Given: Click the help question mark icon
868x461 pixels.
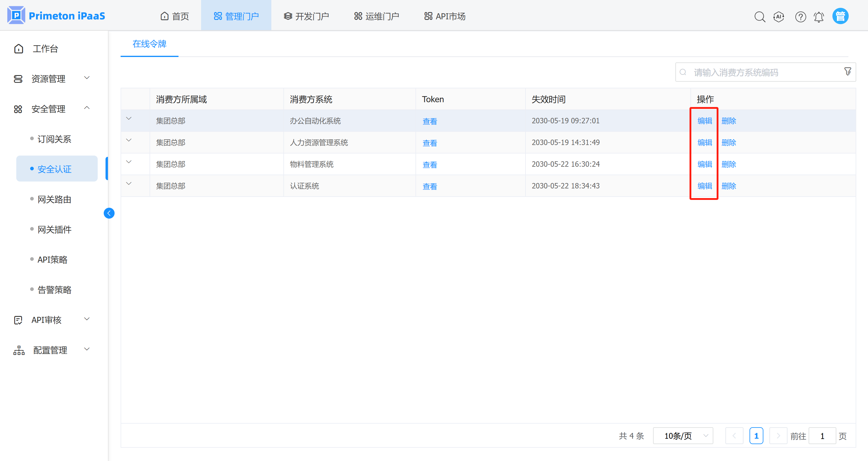Looking at the screenshot, I should tap(800, 17).
